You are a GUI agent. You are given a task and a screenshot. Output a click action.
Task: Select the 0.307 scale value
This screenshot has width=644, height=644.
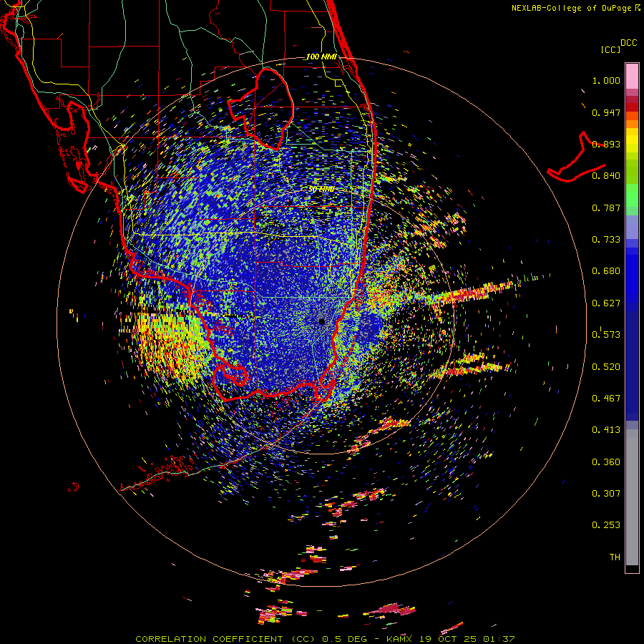(x=606, y=494)
